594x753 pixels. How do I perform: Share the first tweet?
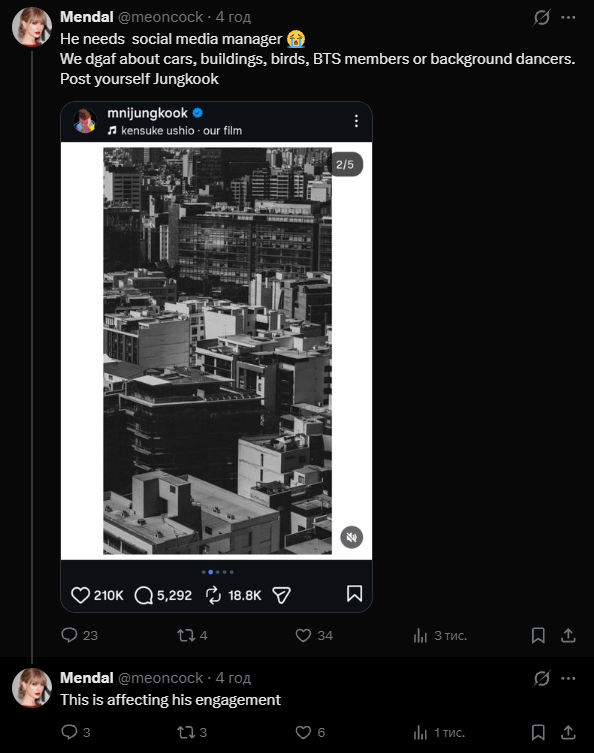pos(568,635)
